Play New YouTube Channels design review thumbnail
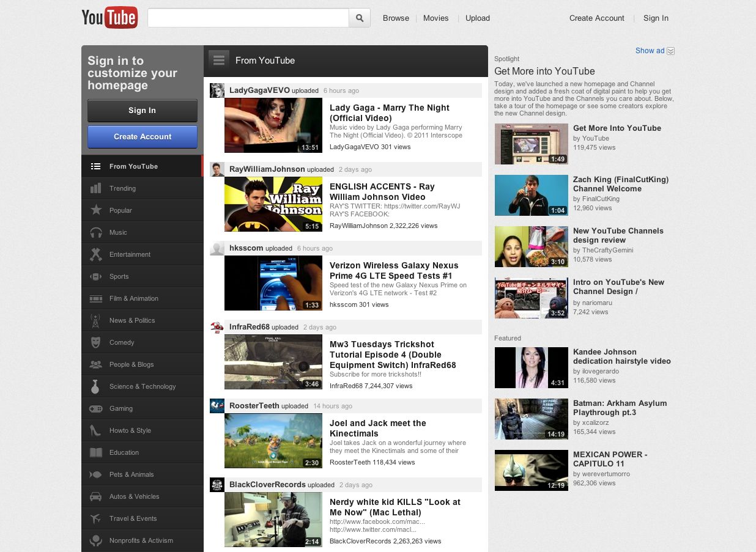756x552 pixels. pyautogui.click(x=531, y=246)
